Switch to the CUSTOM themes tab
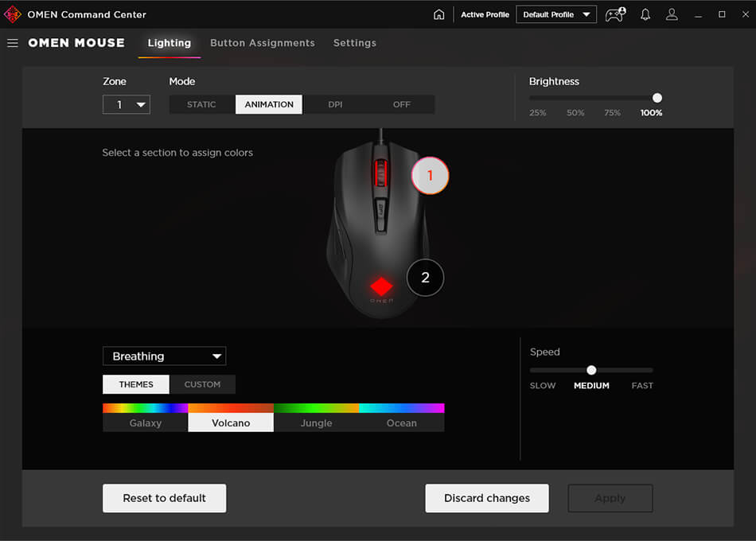 coord(202,384)
